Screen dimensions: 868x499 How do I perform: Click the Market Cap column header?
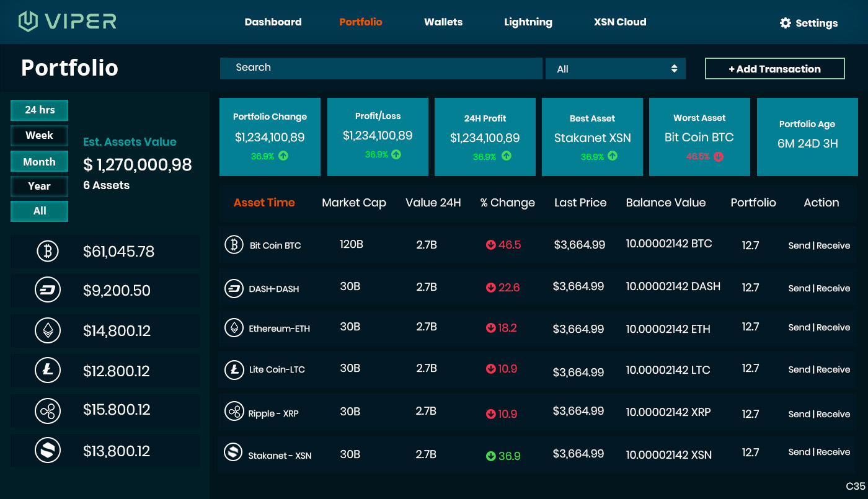click(x=354, y=203)
